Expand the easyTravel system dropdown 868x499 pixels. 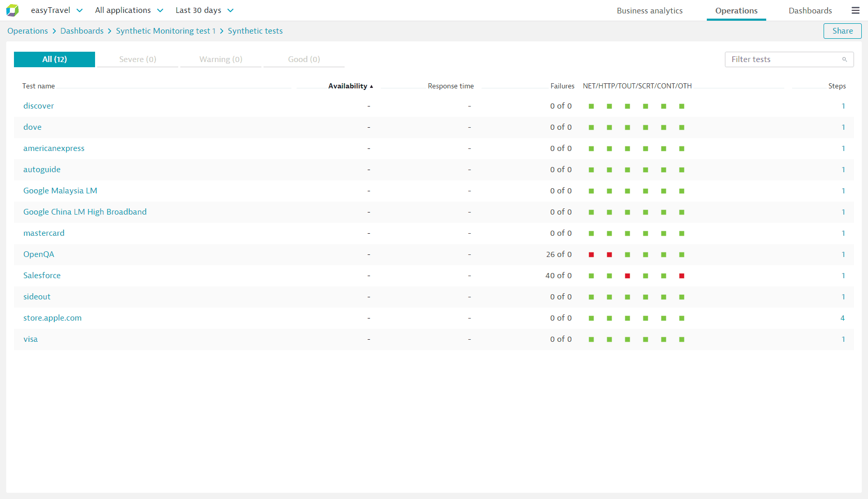pyautogui.click(x=57, y=10)
